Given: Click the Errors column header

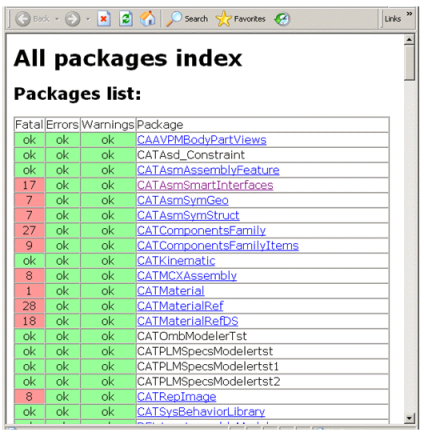Looking at the screenshot, I should [62, 125].
